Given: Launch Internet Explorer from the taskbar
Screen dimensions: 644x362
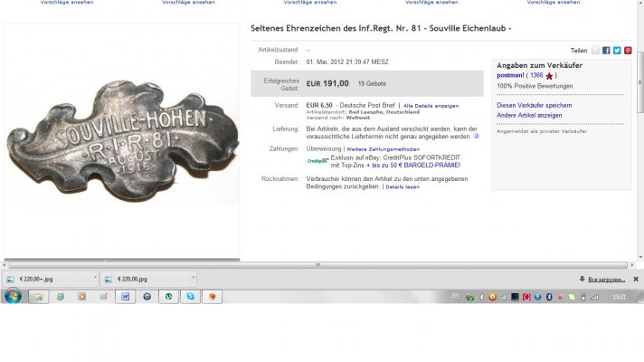Looking at the screenshot, I should (61, 297).
